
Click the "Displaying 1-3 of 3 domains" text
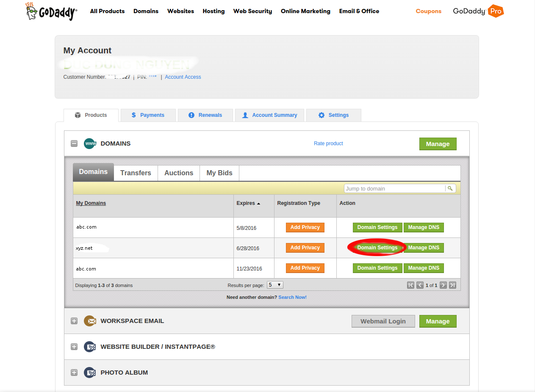click(104, 285)
